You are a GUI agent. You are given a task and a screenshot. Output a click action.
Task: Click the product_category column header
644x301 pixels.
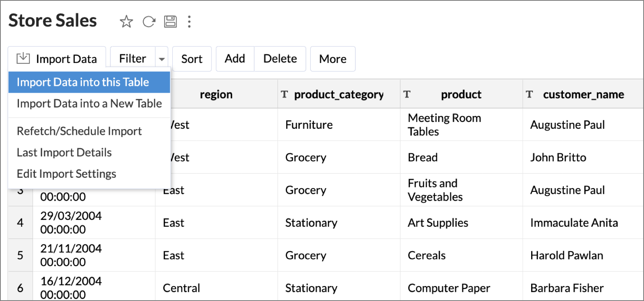click(x=338, y=95)
